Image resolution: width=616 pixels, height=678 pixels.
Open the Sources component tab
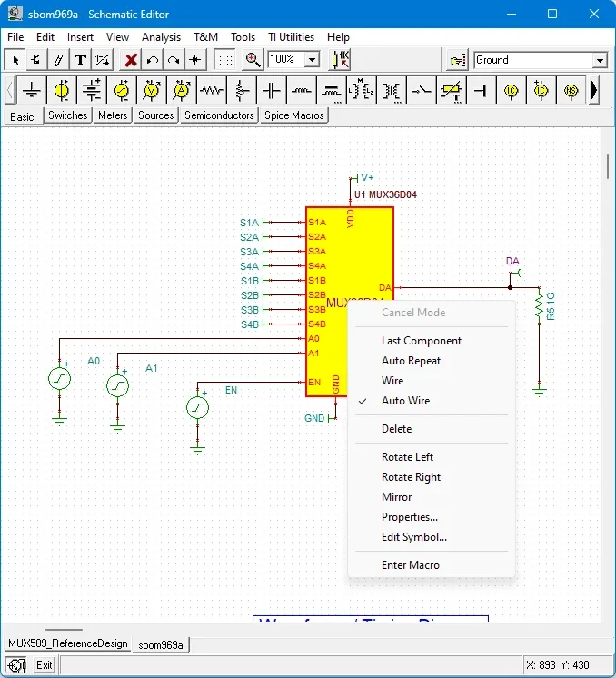[x=155, y=115]
